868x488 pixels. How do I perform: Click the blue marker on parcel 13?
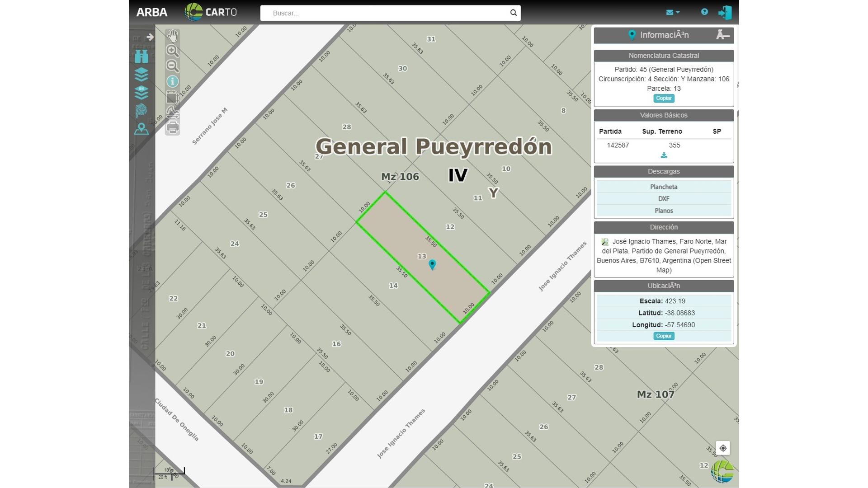432,265
